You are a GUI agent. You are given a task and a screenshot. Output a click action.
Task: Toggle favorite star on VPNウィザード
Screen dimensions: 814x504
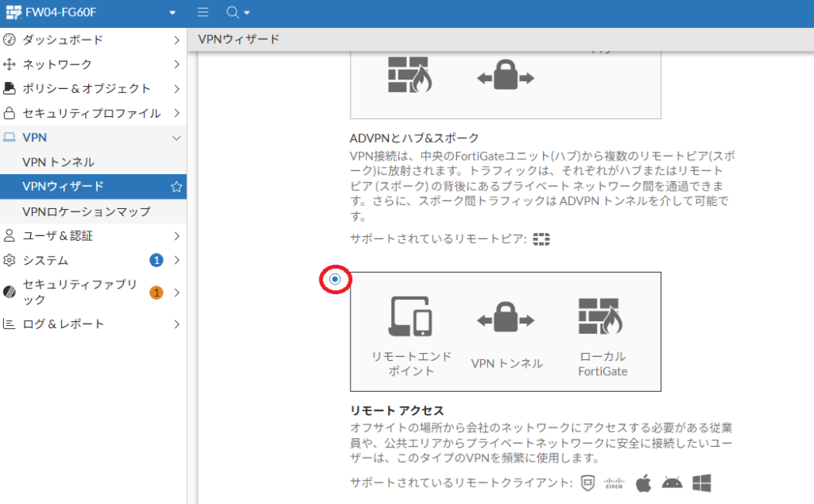176,187
